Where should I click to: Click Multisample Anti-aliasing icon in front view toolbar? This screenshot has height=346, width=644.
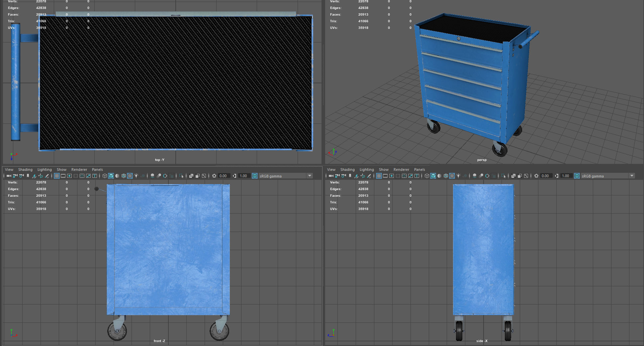165,176
